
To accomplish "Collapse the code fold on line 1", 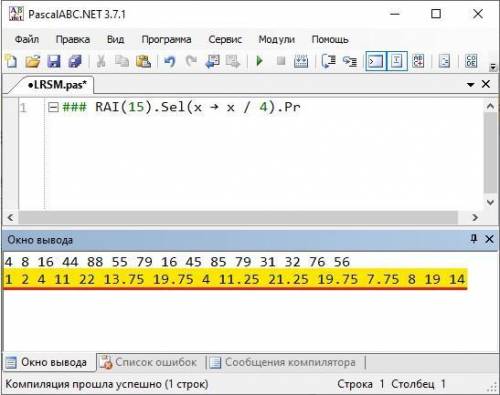I will pos(53,107).
